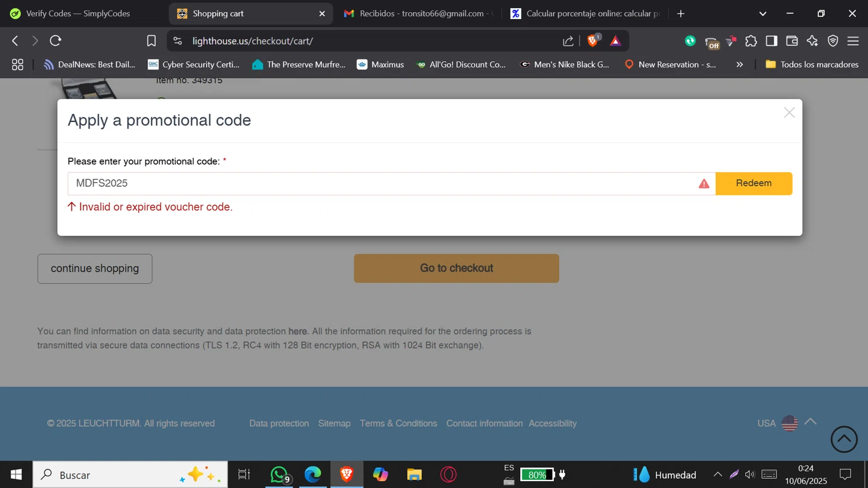
Task: Open Men's Nike Black G... bookmark
Action: (x=565, y=65)
